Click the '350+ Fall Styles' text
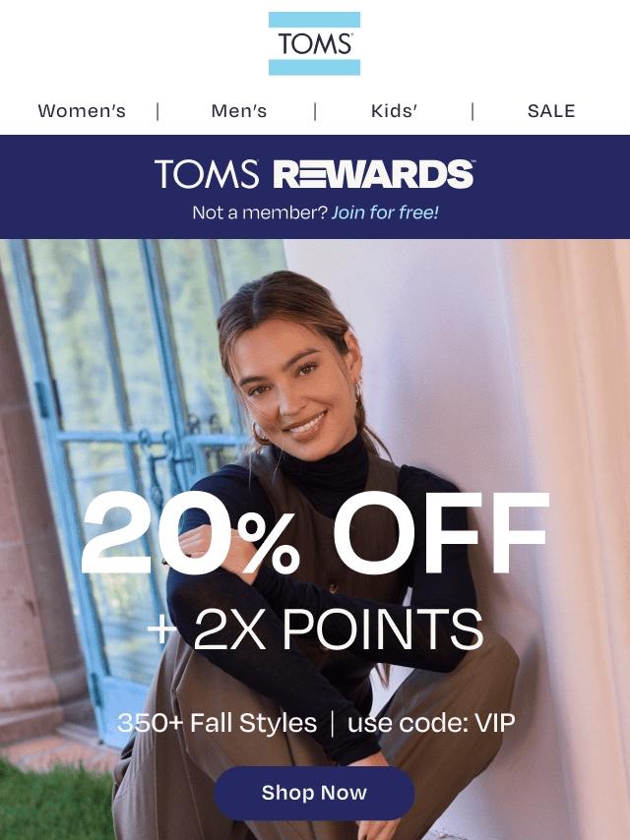The image size is (630, 840). [217, 723]
